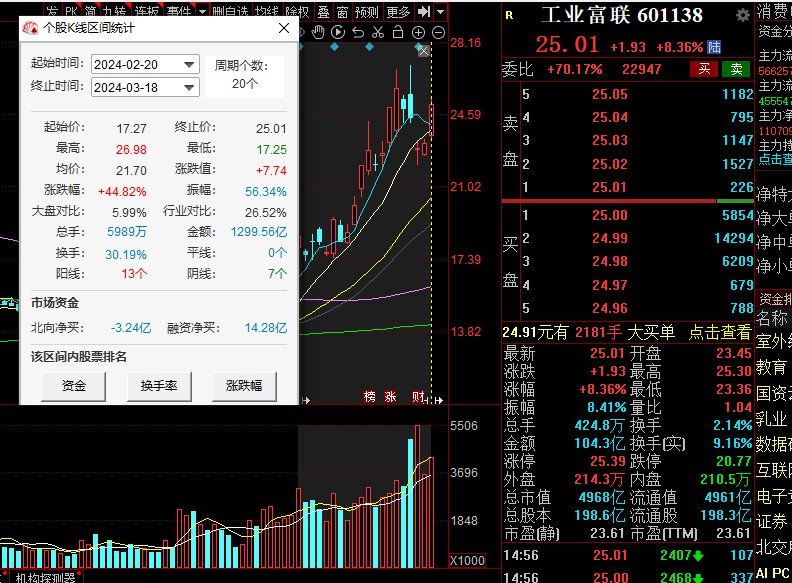Screen dimensions: 792x583
Task: Expand the dropdown arrow after 事件
Action: pos(203,12)
